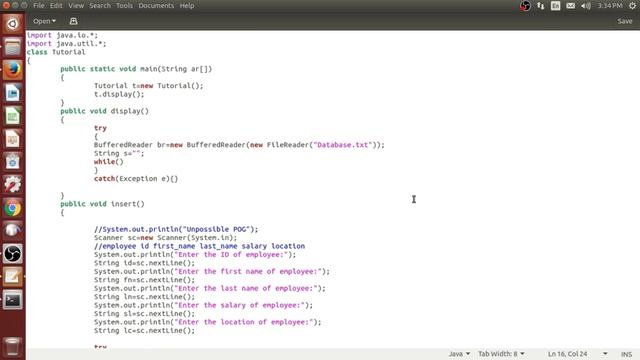The width and height of the screenshot is (640, 360).
Task: Click the "Enter the last name" println line
Action: pos(210,289)
